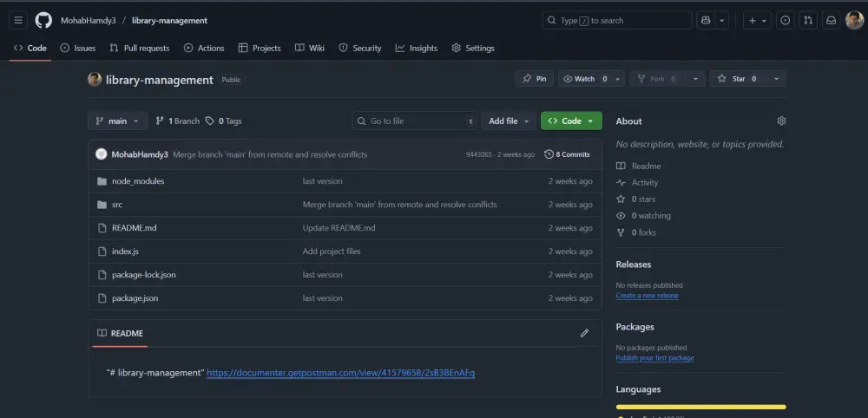Image resolution: width=868 pixels, height=418 pixels.
Task: Open the latest commit message link
Action: point(270,155)
